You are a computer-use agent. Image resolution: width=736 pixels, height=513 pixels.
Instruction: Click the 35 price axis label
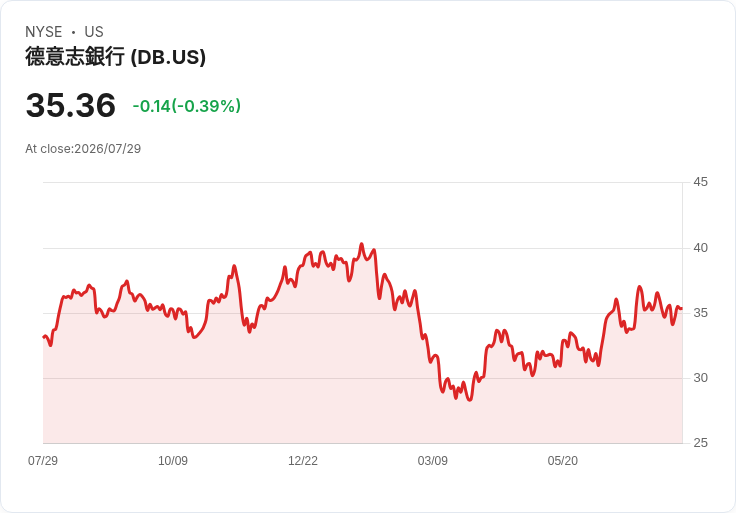tap(700, 313)
